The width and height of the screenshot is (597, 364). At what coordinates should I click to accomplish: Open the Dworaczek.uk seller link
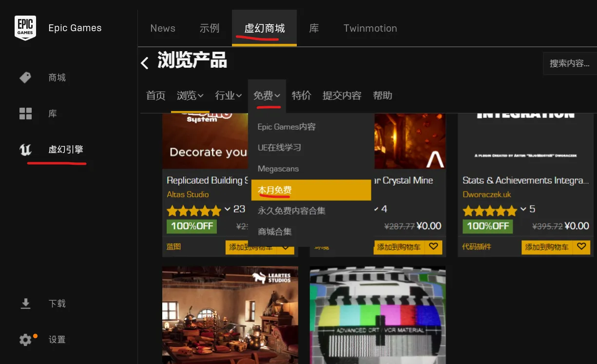tap(487, 194)
